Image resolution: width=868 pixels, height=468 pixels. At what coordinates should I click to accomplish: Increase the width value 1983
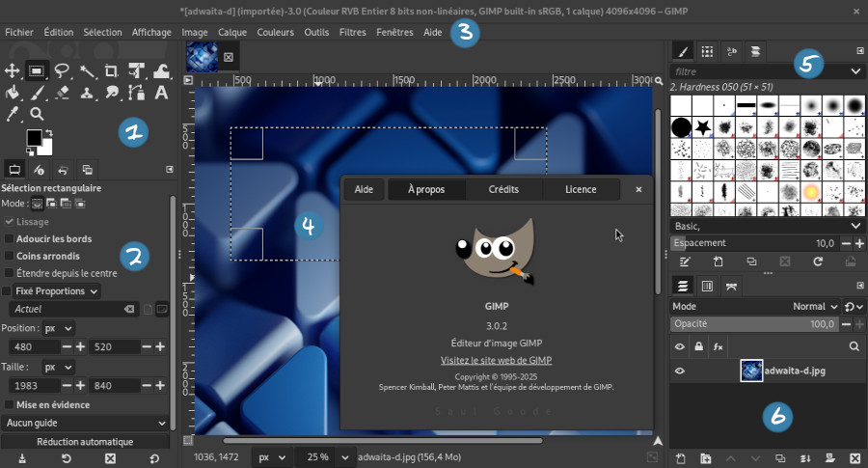click(x=80, y=385)
